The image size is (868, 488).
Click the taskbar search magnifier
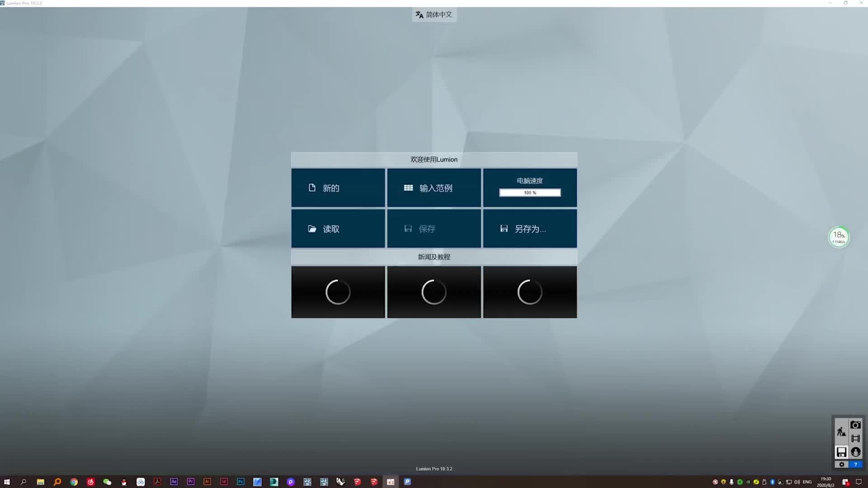(x=24, y=482)
